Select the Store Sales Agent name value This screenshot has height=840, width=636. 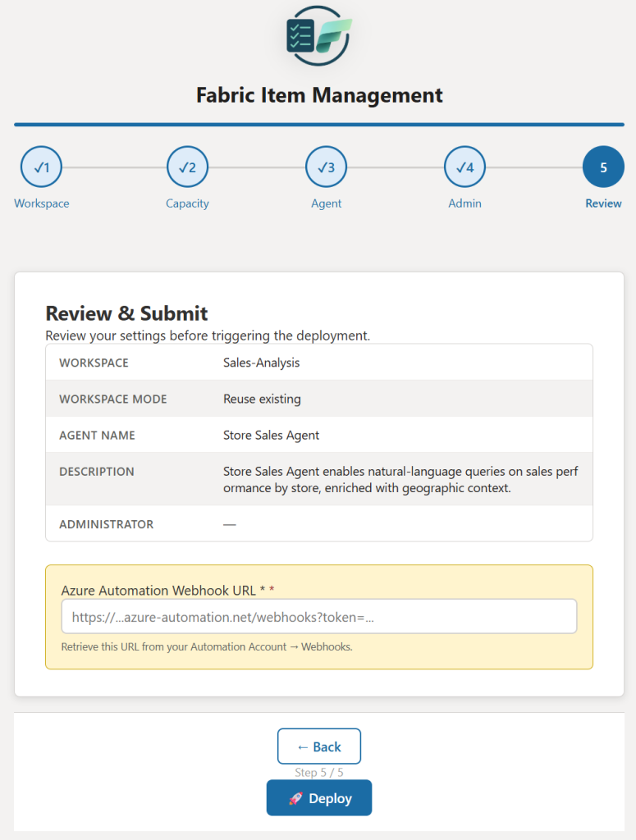point(271,435)
